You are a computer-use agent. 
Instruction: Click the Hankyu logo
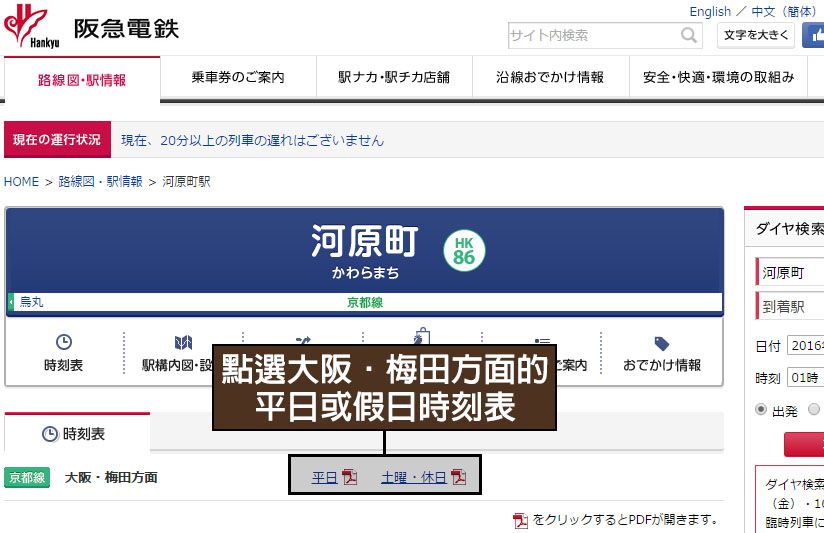coord(32,26)
